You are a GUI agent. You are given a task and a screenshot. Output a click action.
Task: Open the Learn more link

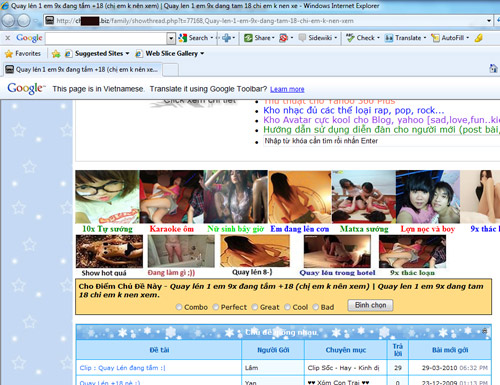point(287,89)
